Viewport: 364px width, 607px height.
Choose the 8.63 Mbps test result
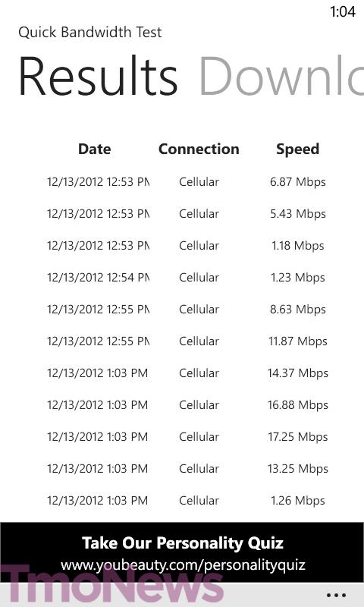[x=187, y=310]
